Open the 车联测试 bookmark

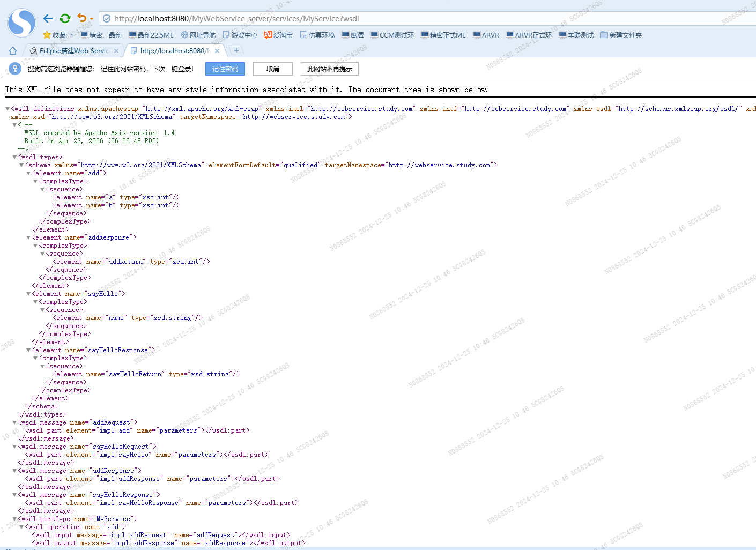click(576, 35)
